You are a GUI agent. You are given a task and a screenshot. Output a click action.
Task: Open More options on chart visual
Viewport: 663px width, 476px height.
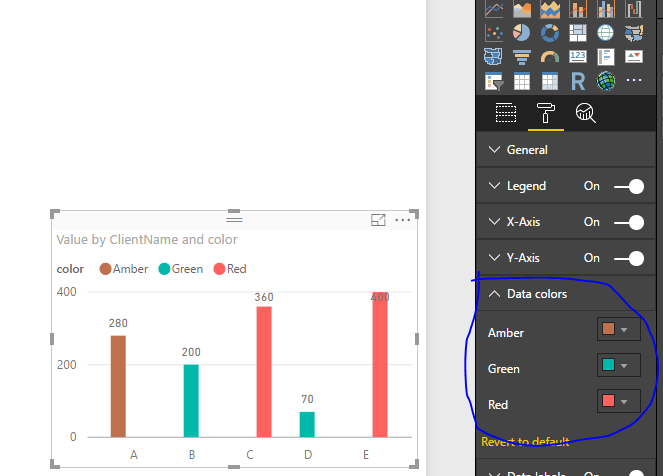(403, 220)
